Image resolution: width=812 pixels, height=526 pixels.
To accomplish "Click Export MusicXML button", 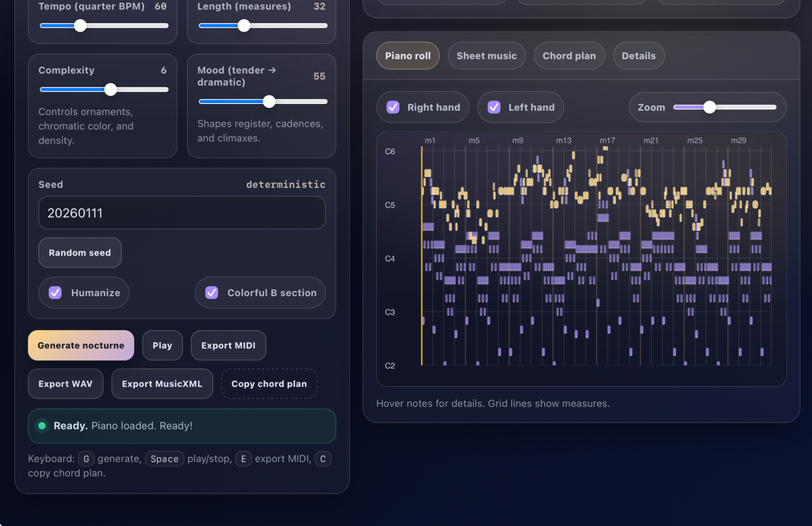I will 162,383.
